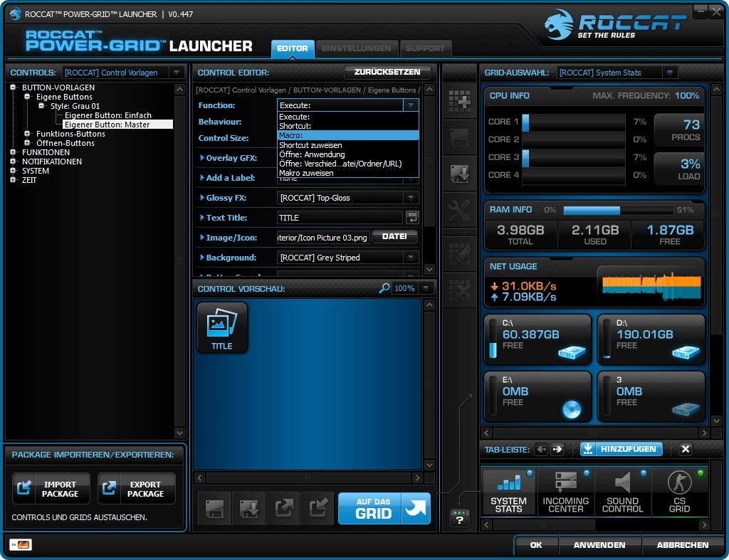Select 'Eigener Button: Master' in the tree
The width and height of the screenshot is (729, 560).
click(x=118, y=125)
